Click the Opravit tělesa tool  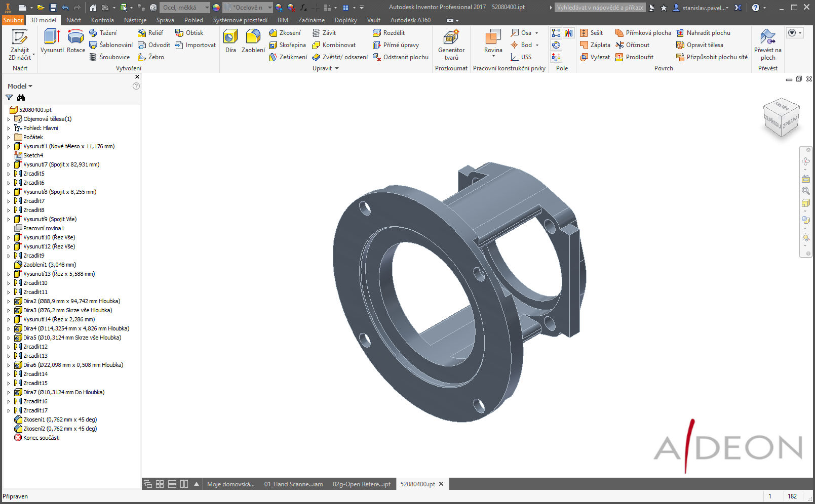pyautogui.click(x=700, y=45)
